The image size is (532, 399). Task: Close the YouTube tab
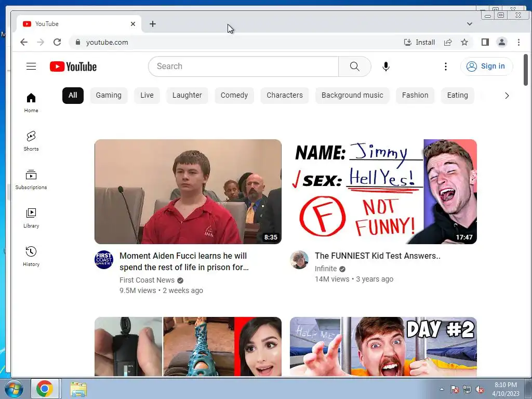(133, 24)
